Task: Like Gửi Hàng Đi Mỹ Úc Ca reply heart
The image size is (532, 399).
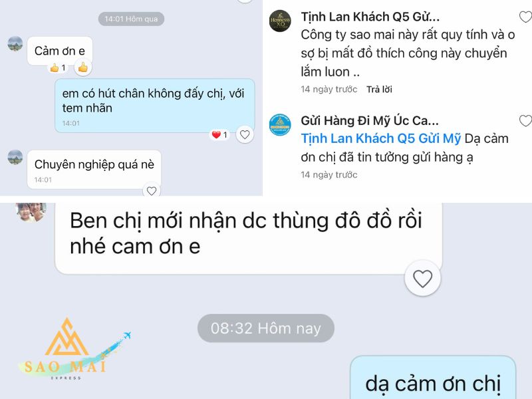Action: (x=526, y=120)
